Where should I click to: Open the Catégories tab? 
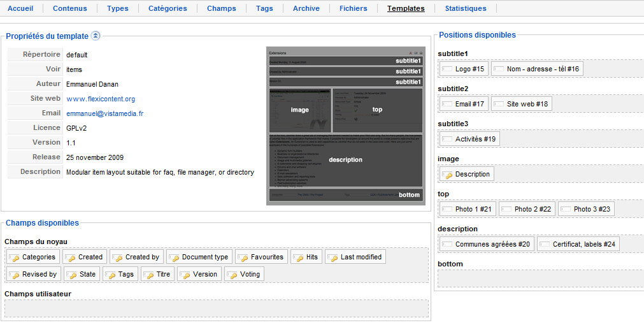[168, 8]
